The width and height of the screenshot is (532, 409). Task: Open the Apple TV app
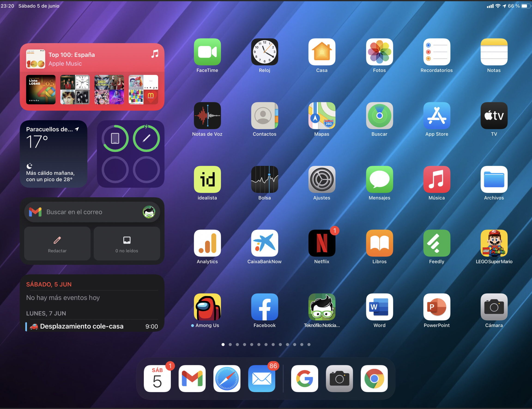click(x=494, y=116)
